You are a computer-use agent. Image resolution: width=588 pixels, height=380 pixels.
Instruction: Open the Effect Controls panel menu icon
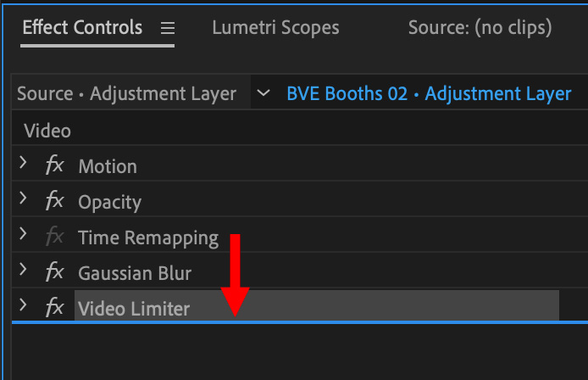168,28
